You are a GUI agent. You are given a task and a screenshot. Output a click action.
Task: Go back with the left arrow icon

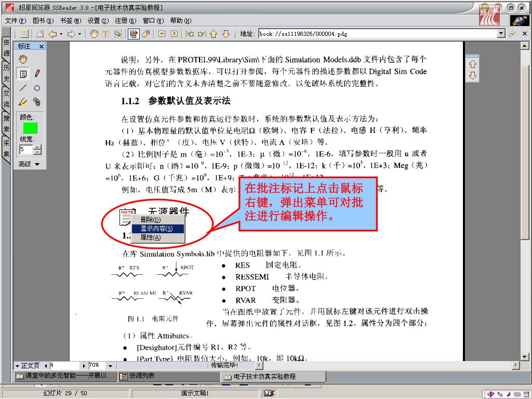point(53,34)
